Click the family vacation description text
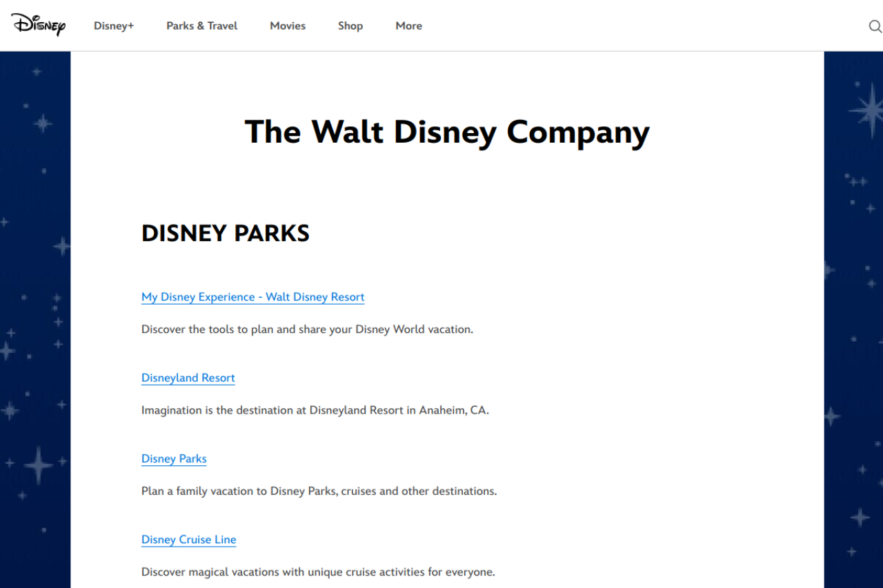 319,491
